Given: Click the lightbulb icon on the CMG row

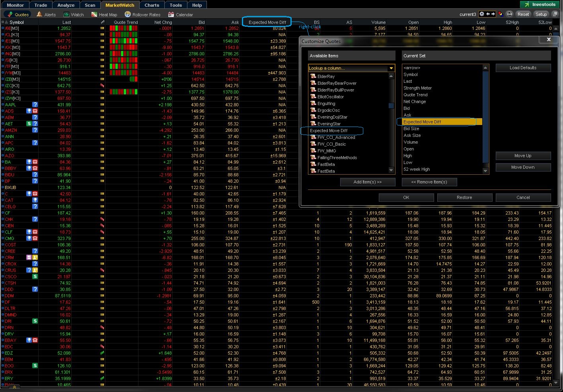Looking at the screenshot, I should (x=29, y=238).
